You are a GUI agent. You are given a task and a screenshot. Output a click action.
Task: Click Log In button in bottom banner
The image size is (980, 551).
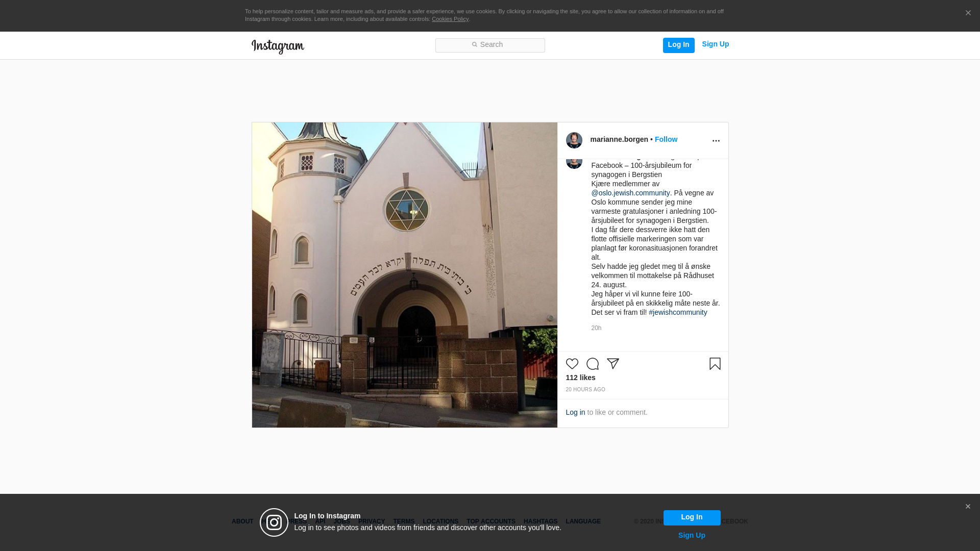click(692, 518)
